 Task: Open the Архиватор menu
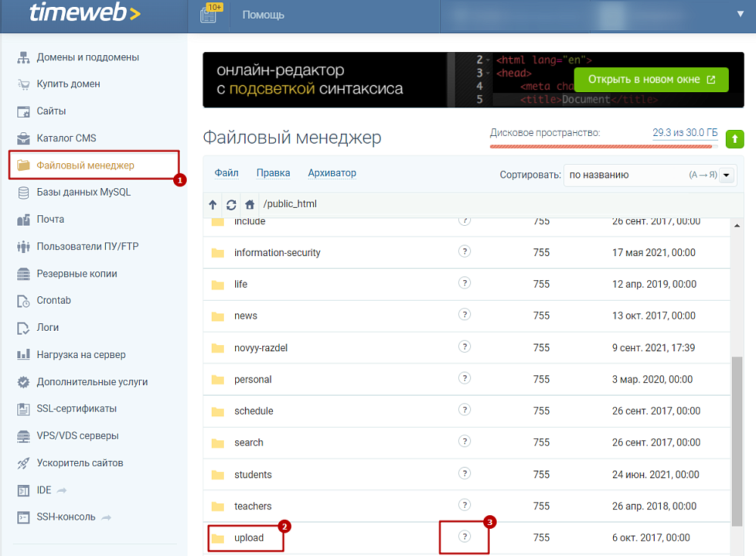[x=332, y=173]
